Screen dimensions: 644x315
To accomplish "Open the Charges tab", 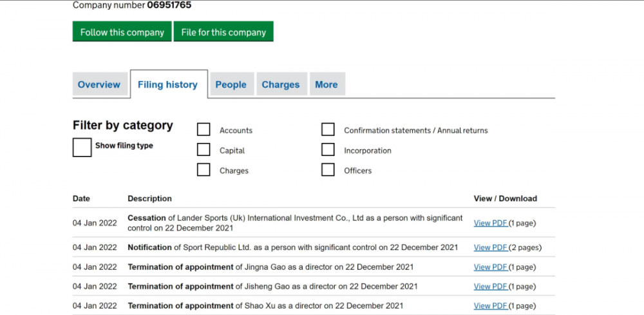I will tap(280, 84).
